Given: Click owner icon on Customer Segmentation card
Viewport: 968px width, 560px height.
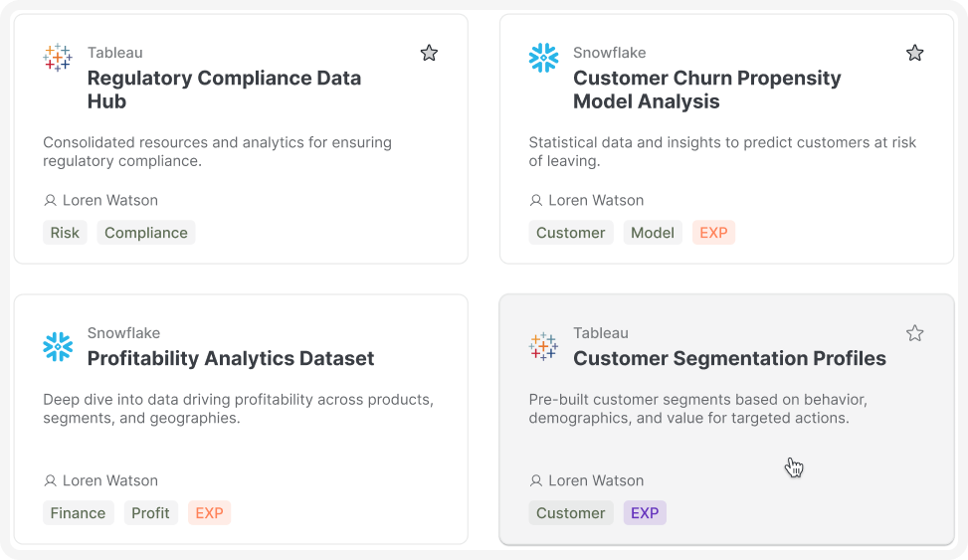Looking at the screenshot, I should pos(536,481).
